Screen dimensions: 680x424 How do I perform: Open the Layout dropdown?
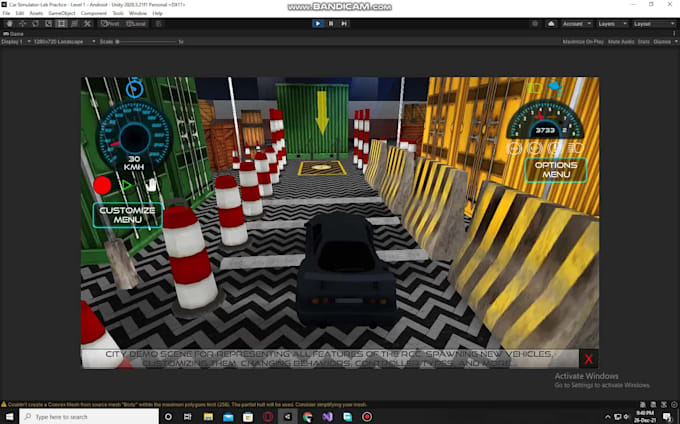pyautogui.click(x=654, y=24)
